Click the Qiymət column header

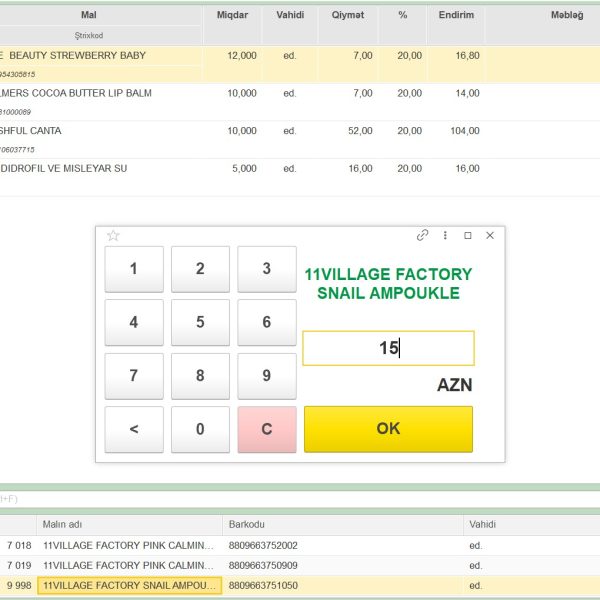pyautogui.click(x=348, y=15)
